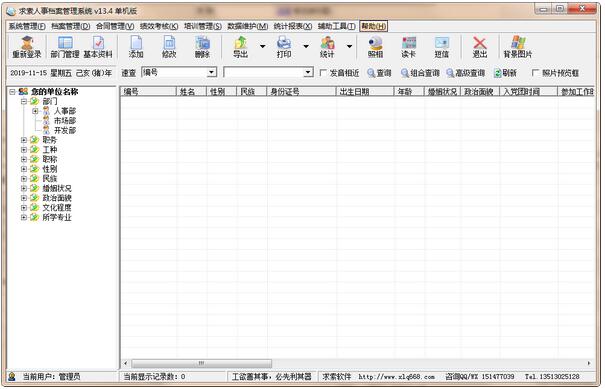605x389 pixels.
Task: Expand the 所学专业 tree node
Action: tap(24, 217)
